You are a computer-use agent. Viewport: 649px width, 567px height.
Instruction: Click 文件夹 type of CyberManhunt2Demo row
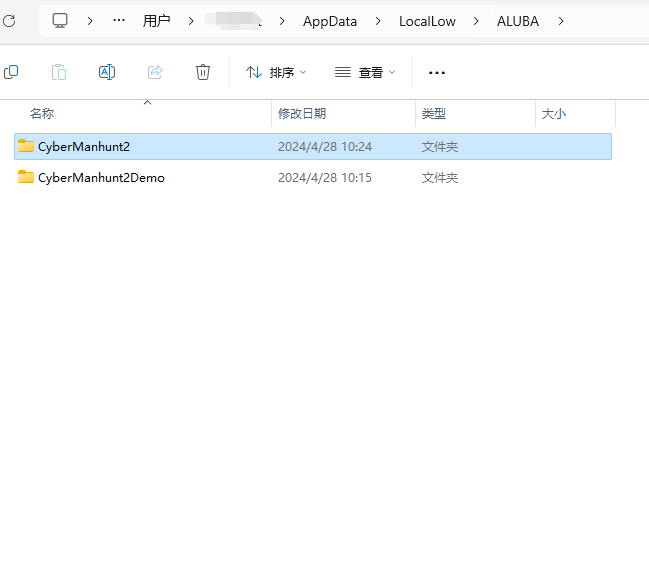(440, 178)
